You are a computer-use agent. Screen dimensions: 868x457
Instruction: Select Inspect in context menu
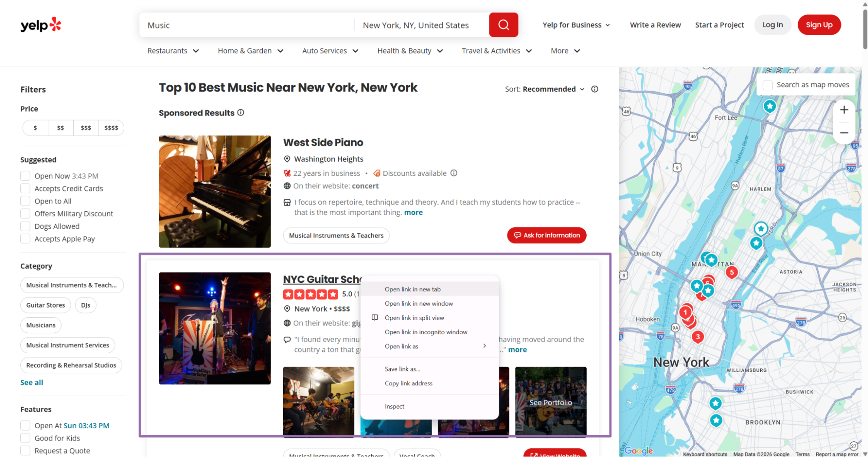click(429, 406)
